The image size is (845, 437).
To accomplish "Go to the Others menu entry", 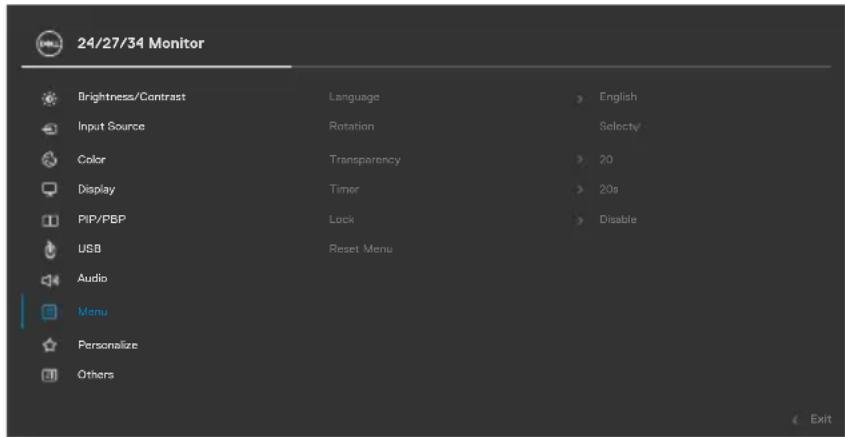I will coord(95,374).
